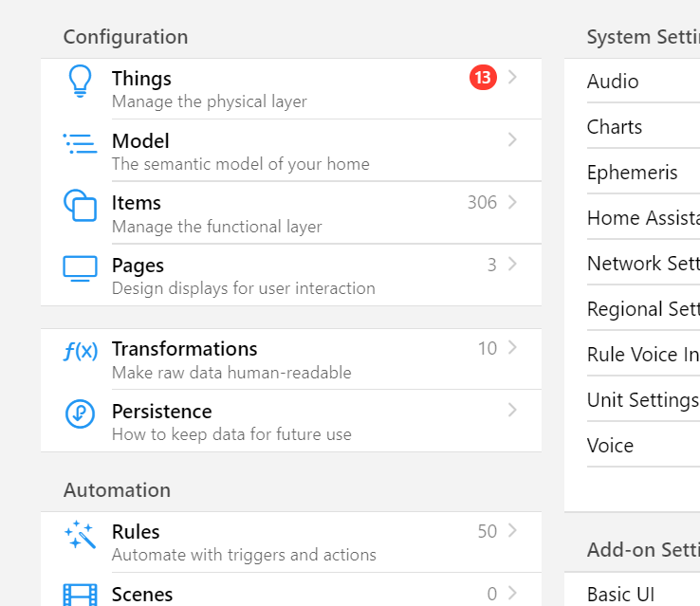Click the Items overlapping shapes icon
The height and width of the screenshot is (606, 700).
80,205
